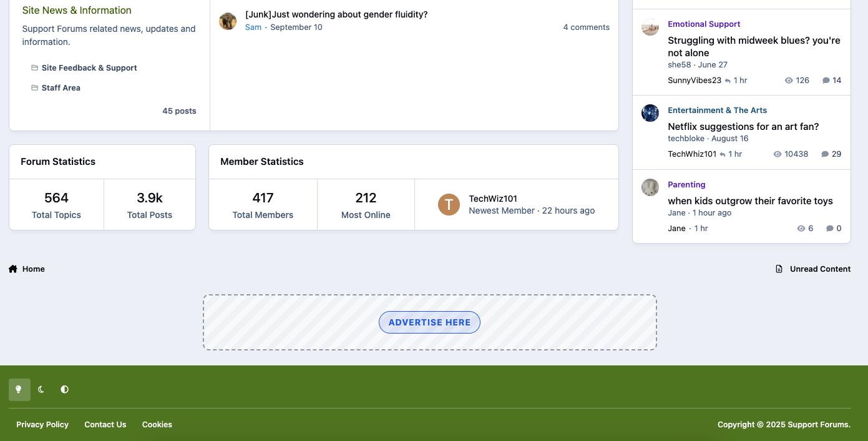This screenshot has width=868, height=441.
Task: Click the midweek blues topic avatar
Action: coord(650,27)
